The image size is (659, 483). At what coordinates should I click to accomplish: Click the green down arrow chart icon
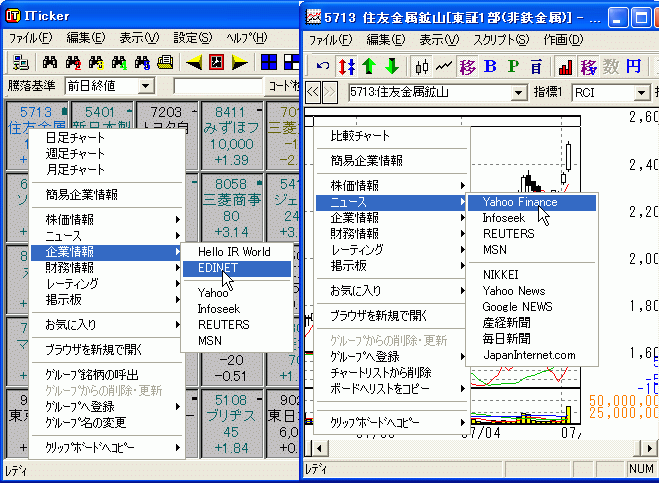tap(391, 67)
